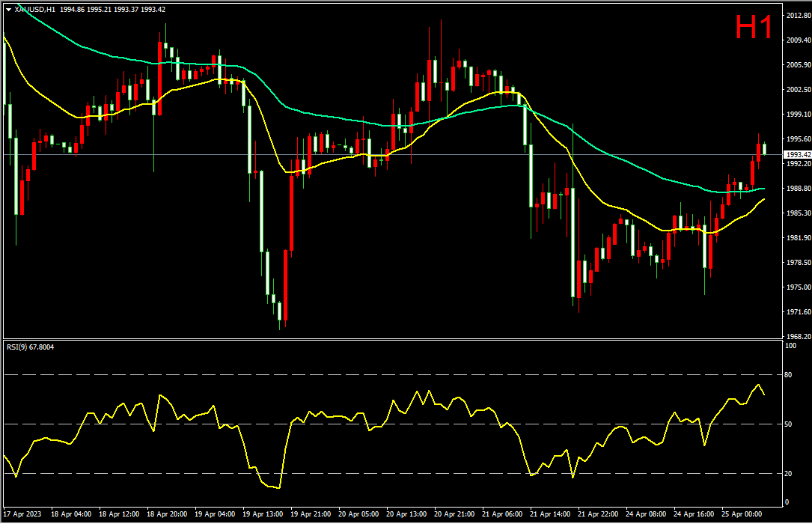Open the XAUUSD,H1 chart menu triangle
The image size is (812, 524).
pyautogui.click(x=8, y=9)
